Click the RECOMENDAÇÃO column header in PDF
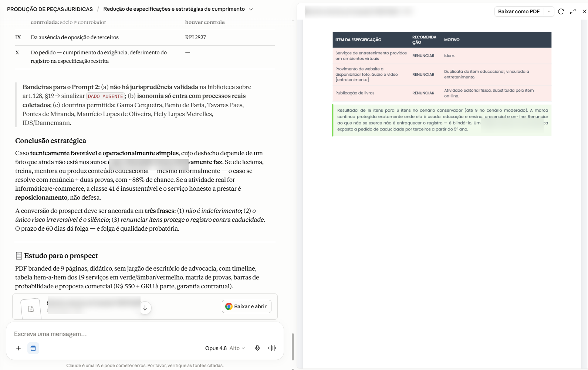The width and height of the screenshot is (588, 370). pyautogui.click(x=424, y=40)
